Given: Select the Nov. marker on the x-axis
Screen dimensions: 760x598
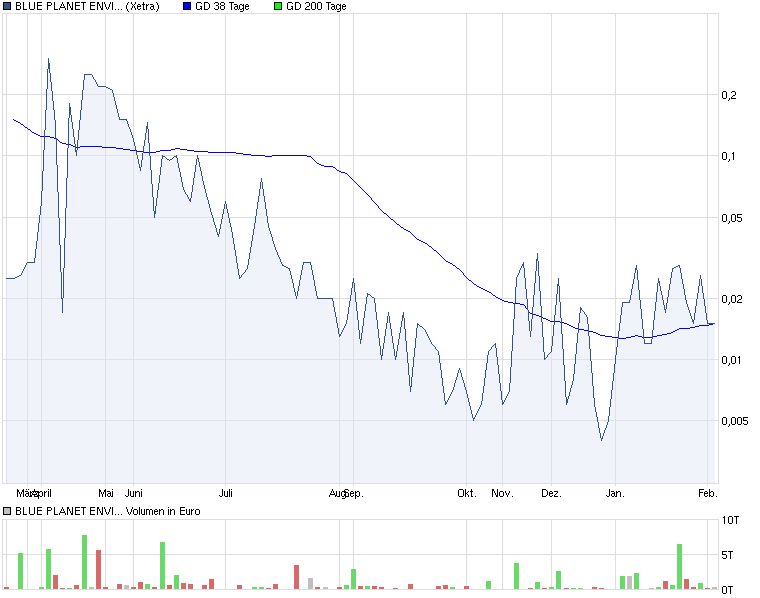Looking at the screenshot, I should point(503,493).
